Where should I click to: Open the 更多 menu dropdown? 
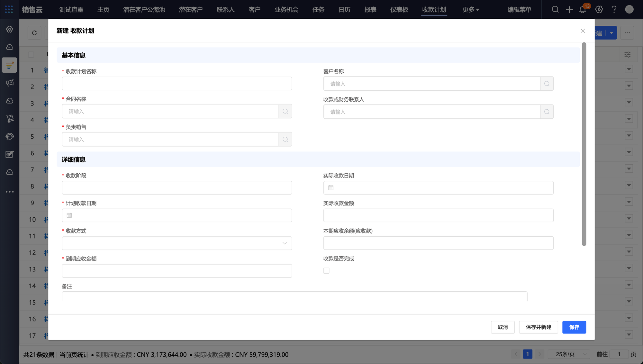[471, 10]
